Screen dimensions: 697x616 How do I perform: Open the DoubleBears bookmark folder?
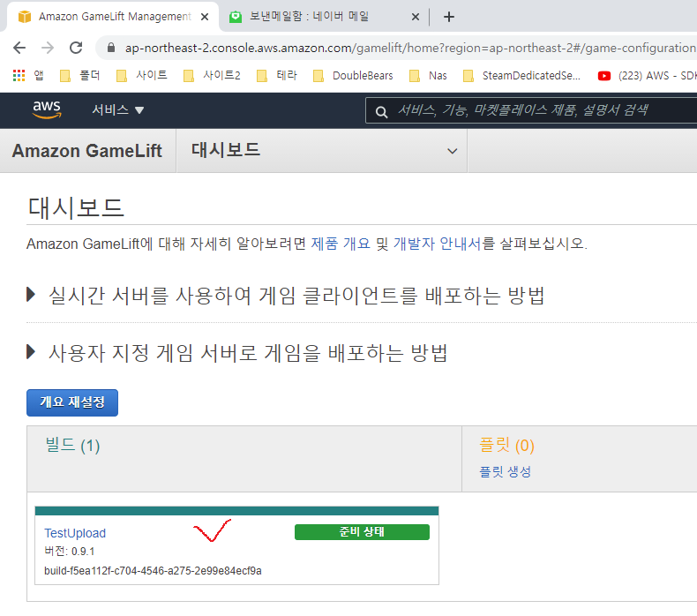(x=354, y=76)
